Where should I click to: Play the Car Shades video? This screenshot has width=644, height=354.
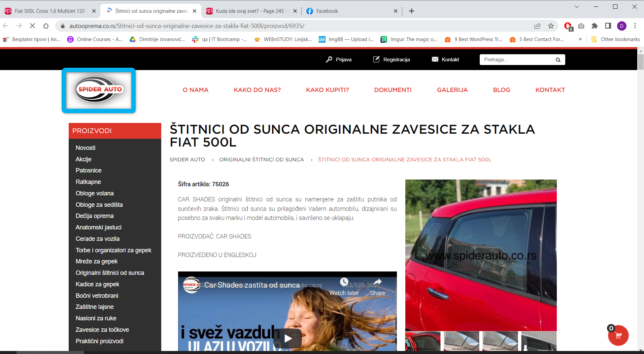tap(287, 338)
